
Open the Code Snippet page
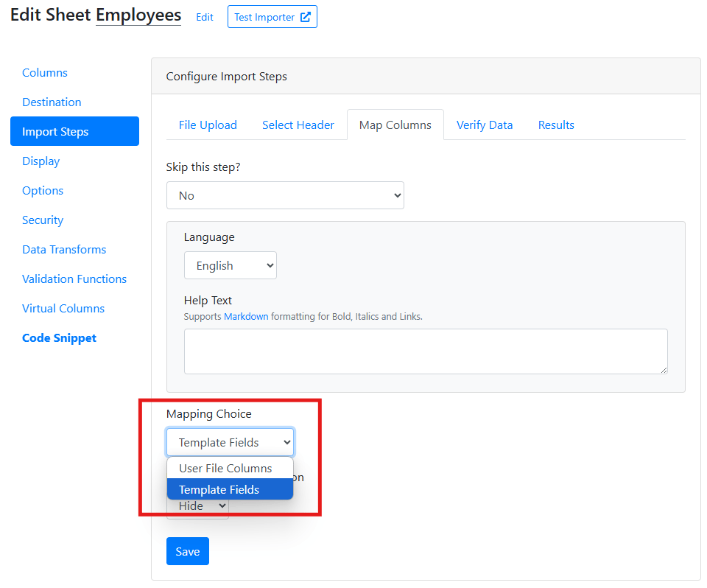click(59, 338)
